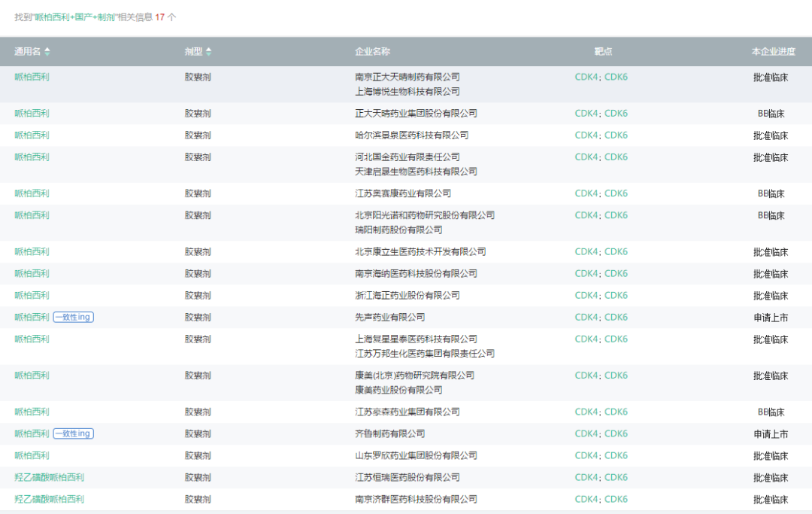Select CDK6 target in 江苏恒瑞医药 row
Screen dimensions: 812x514
click(617, 477)
